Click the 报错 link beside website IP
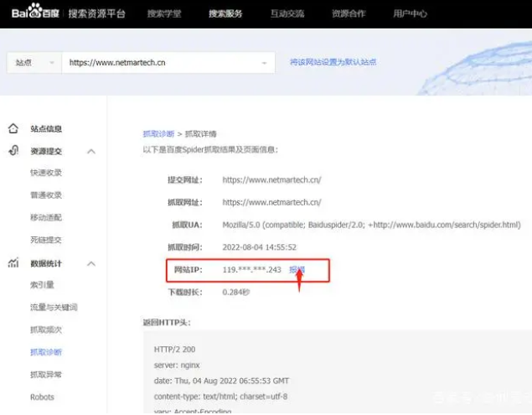 pos(297,270)
